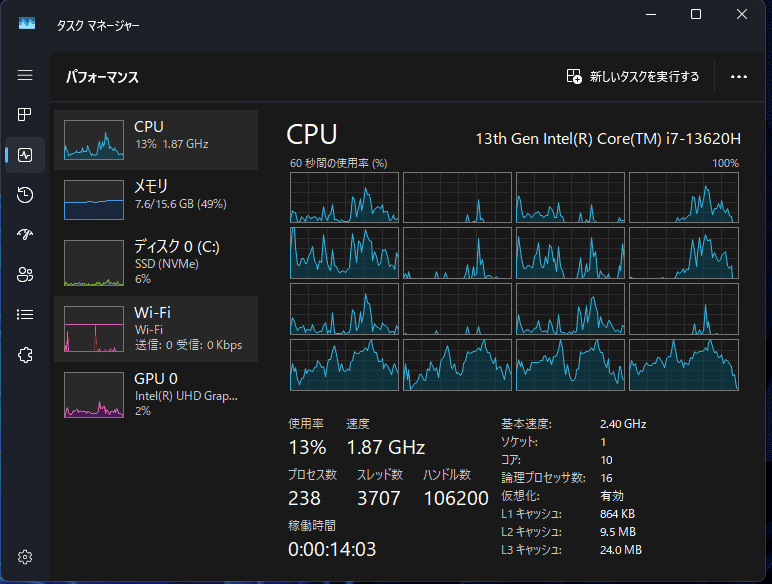Click the タスク マネージャー window title
The height and width of the screenshot is (584, 772).
(98, 25)
